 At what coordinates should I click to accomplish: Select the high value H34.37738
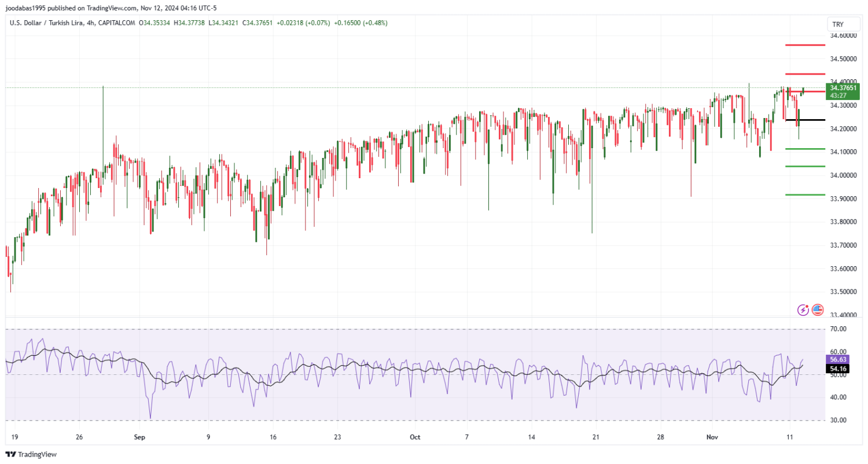point(189,23)
